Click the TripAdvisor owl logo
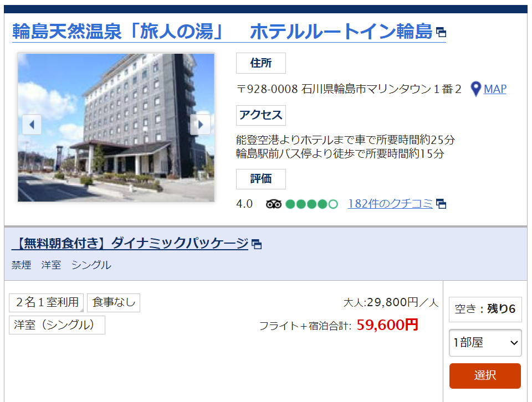The image size is (532, 402). 273,204
